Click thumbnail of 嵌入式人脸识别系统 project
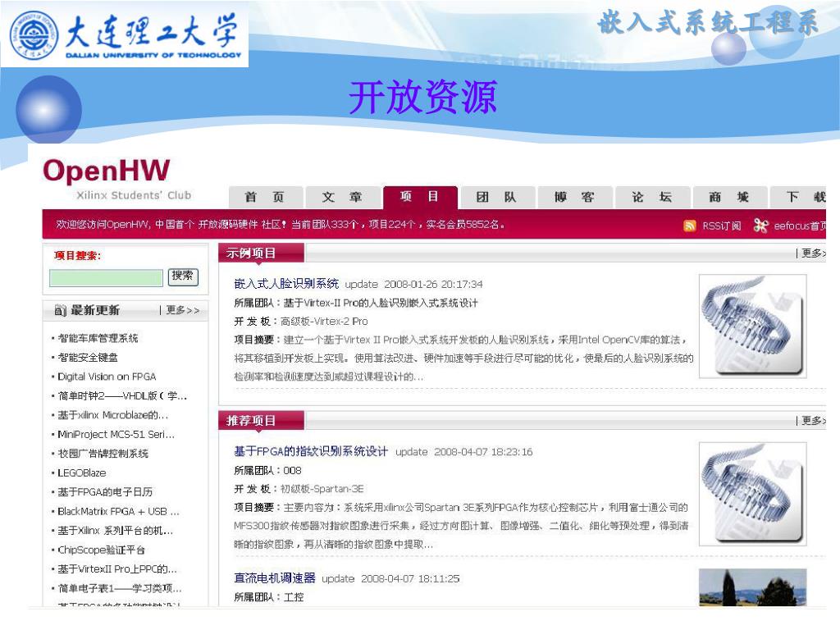840x630 pixels. click(x=753, y=326)
